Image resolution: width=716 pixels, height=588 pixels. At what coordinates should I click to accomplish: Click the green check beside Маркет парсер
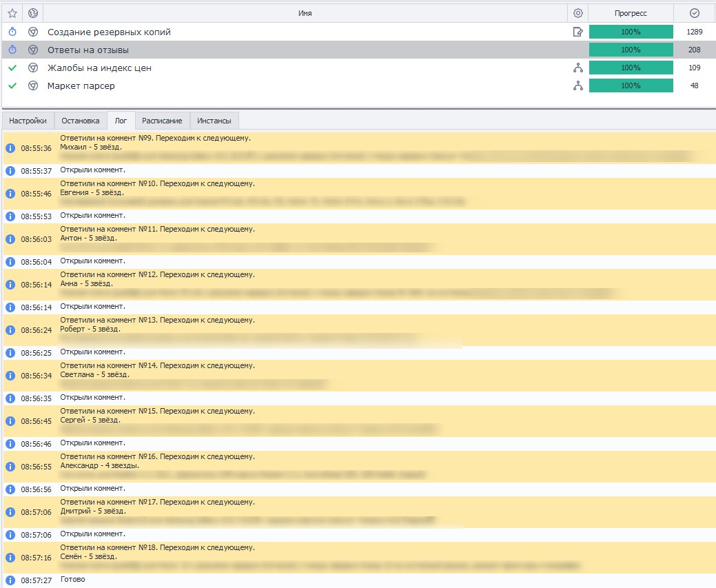tap(12, 85)
